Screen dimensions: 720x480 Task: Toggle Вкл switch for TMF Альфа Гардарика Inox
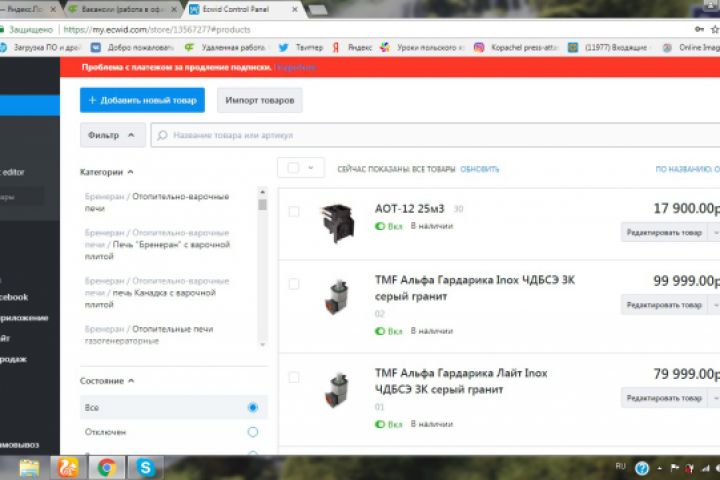click(380, 331)
